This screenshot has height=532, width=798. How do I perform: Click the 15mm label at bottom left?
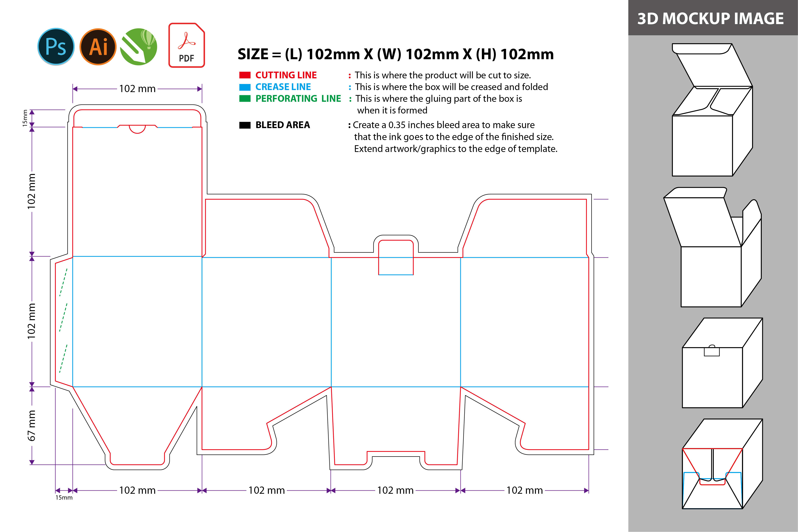[64, 498]
